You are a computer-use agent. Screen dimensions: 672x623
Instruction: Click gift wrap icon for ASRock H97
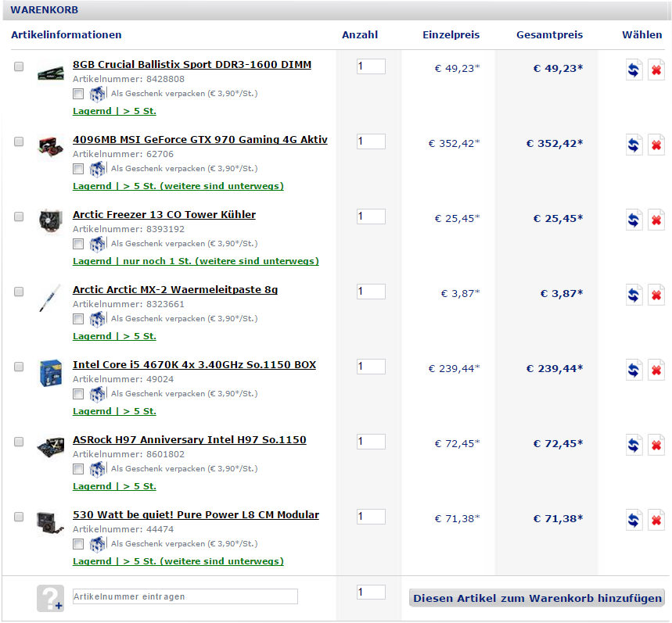tap(97, 469)
